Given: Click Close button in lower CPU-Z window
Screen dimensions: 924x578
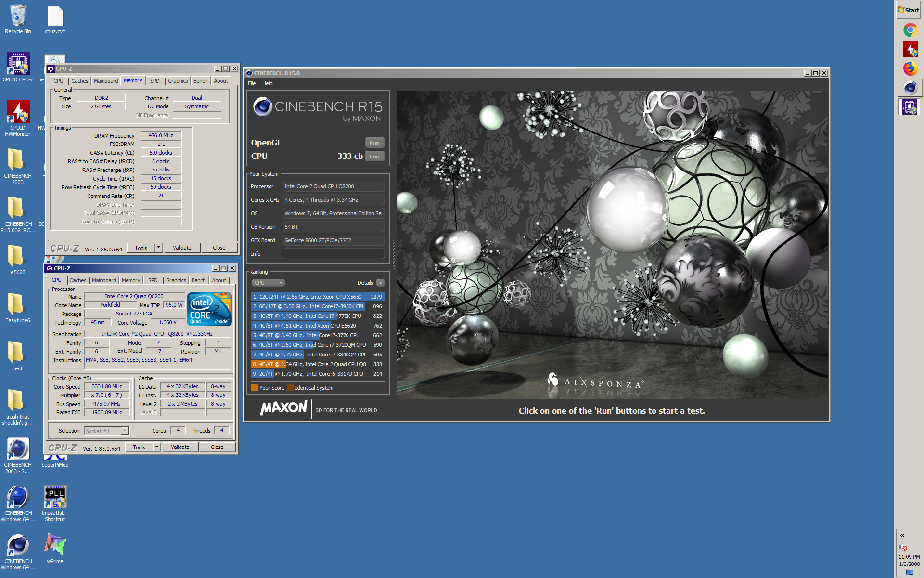Looking at the screenshot, I should pos(217,447).
